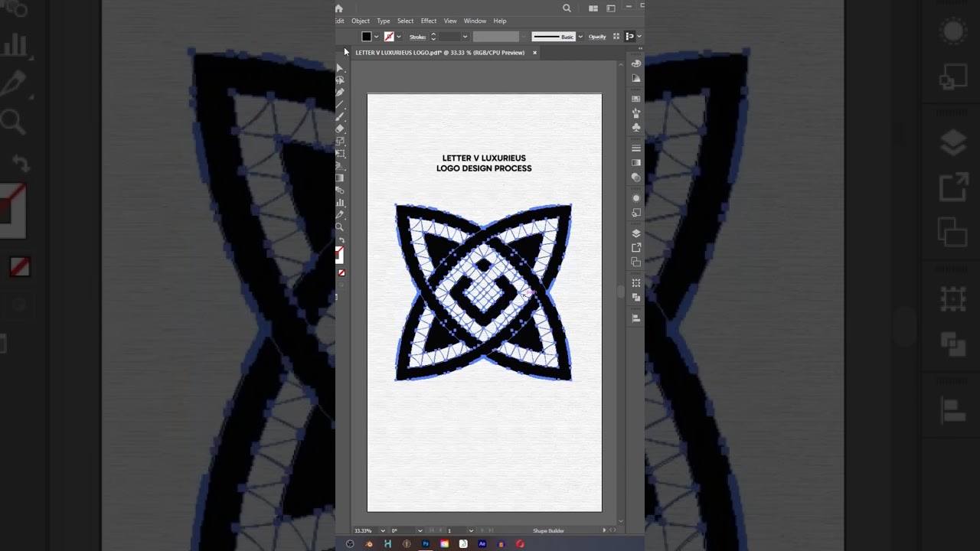Open Opera browser from the taskbar

pos(520,544)
